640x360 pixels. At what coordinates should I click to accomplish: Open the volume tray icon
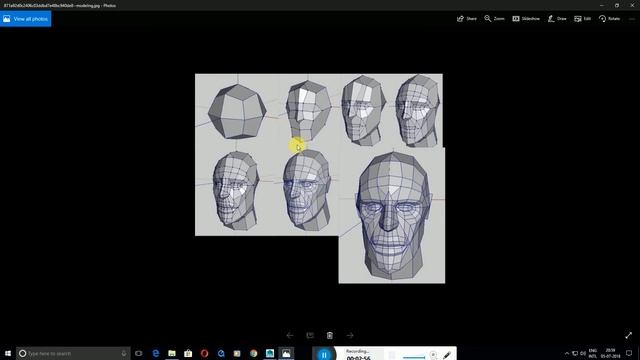click(x=583, y=353)
